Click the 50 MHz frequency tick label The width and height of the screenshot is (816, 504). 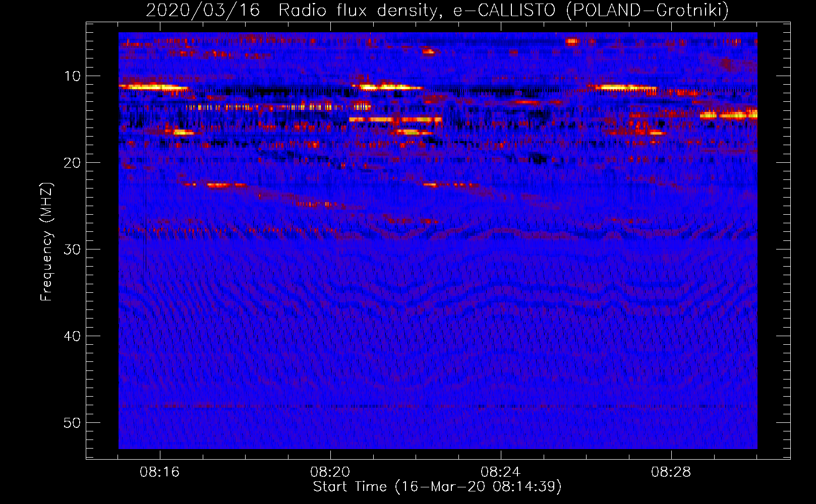point(73,423)
